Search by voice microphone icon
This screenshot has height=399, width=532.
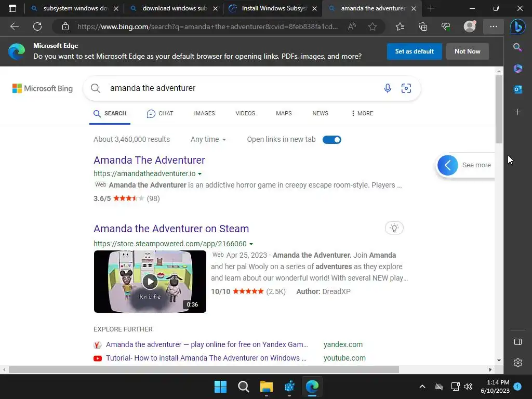point(388,88)
